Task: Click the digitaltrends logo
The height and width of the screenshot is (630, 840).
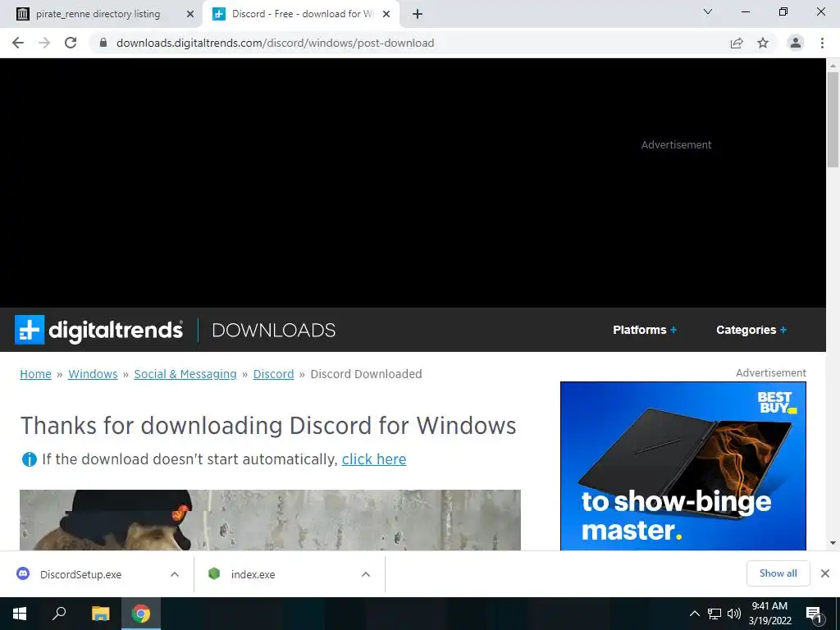Action: pyautogui.click(x=99, y=330)
